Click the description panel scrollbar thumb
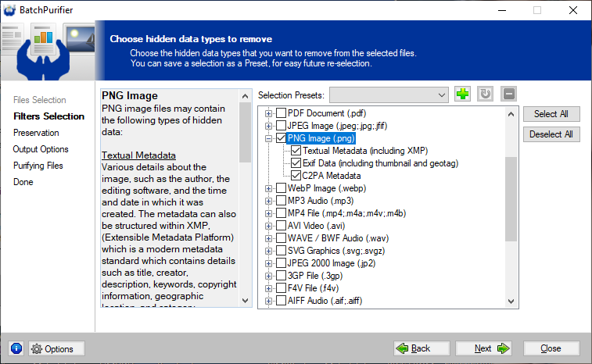Image resolution: width=592 pixels, height=364 pixels. (x=246, y=132)
